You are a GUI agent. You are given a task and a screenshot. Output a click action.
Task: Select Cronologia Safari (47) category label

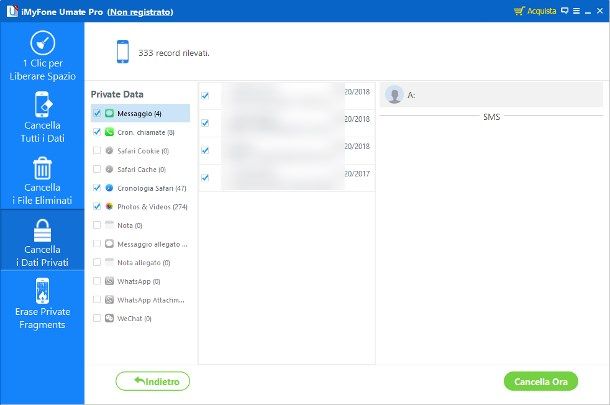click(152, 188)
